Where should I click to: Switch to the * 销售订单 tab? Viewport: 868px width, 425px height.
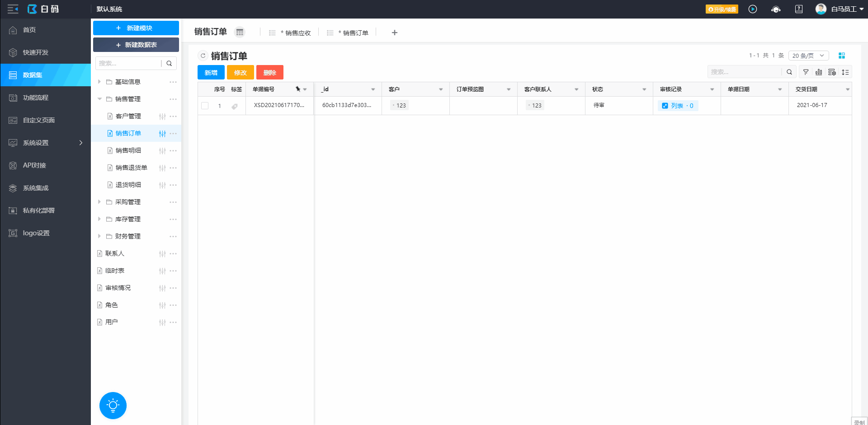pos(348,33)
